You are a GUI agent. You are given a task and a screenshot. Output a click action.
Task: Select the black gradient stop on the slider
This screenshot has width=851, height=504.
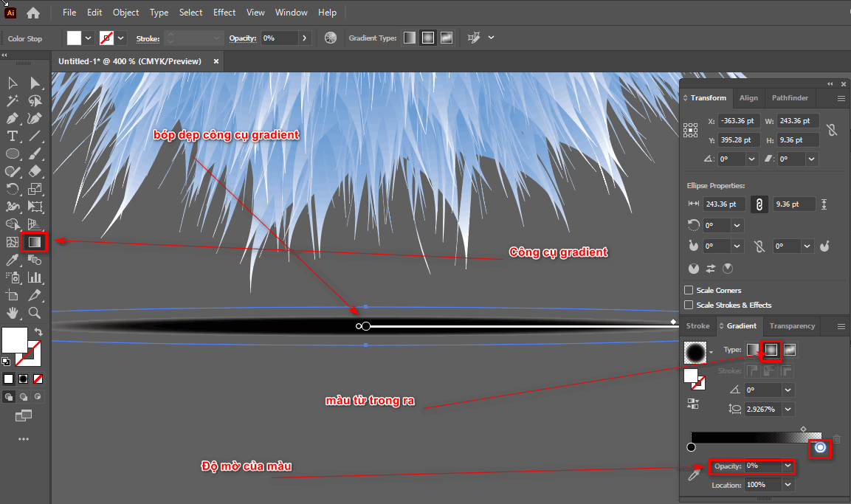click(x=692, y=447)
